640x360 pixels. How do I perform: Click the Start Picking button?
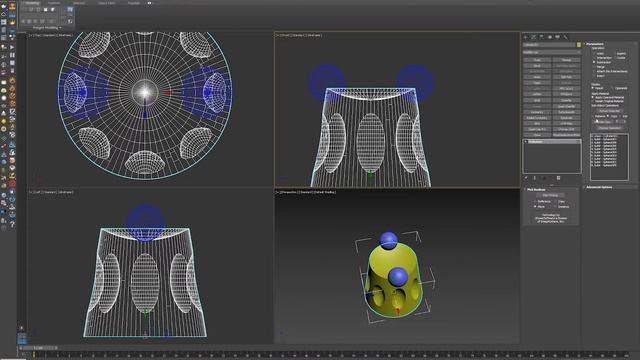(x=550, y=195)
